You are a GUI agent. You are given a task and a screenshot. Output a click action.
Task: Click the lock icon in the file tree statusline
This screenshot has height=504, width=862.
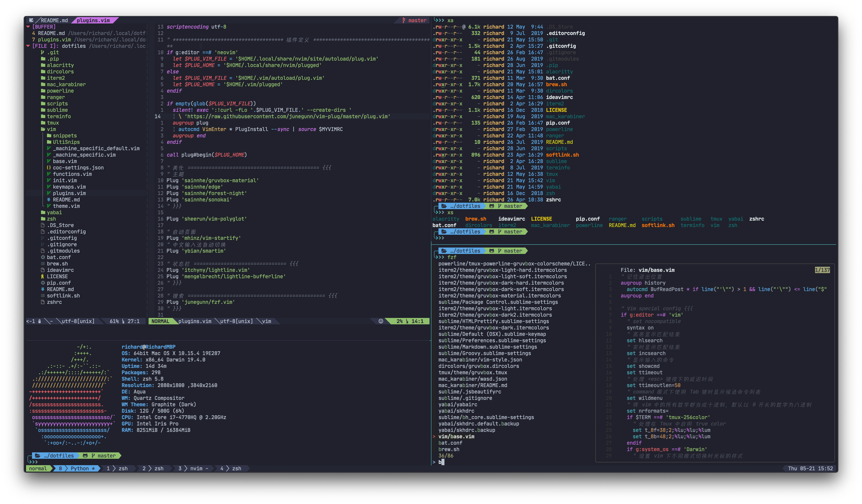coord(39,321)
